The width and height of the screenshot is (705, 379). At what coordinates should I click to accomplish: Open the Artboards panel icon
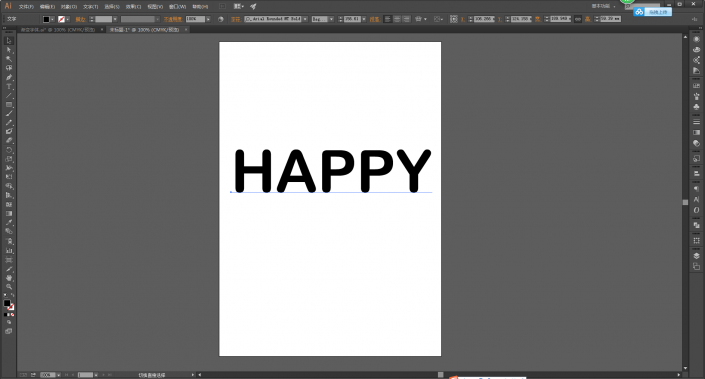click(x=696, y=266)
